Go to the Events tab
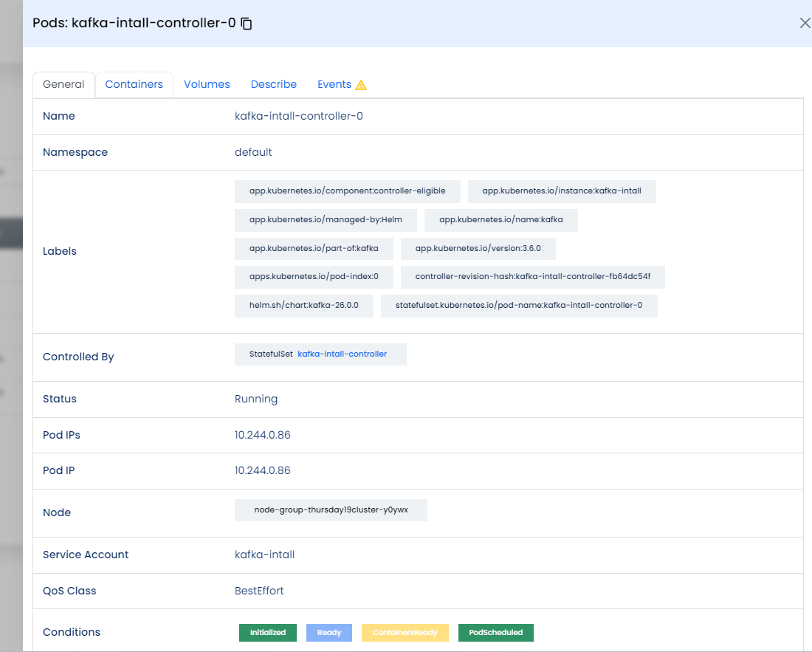 (x=334, y=84)
